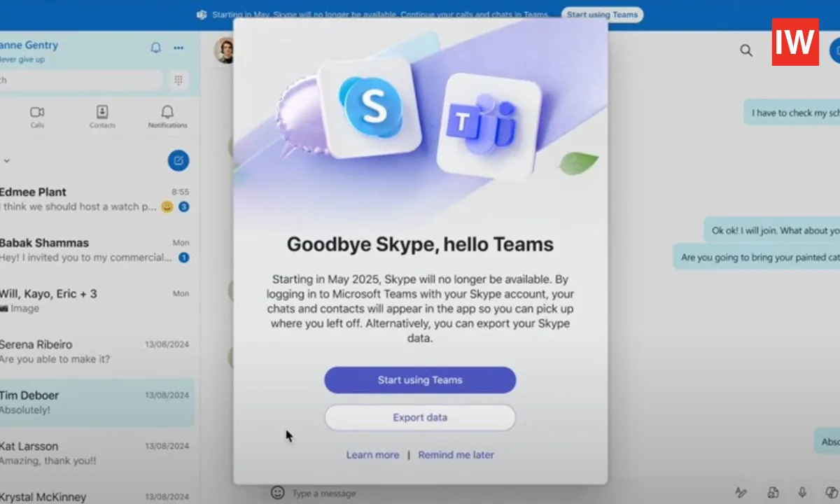Viewport: 840px width, 504px height.
Task: Switch to the Calls tab
Action: tap(37, 116)
